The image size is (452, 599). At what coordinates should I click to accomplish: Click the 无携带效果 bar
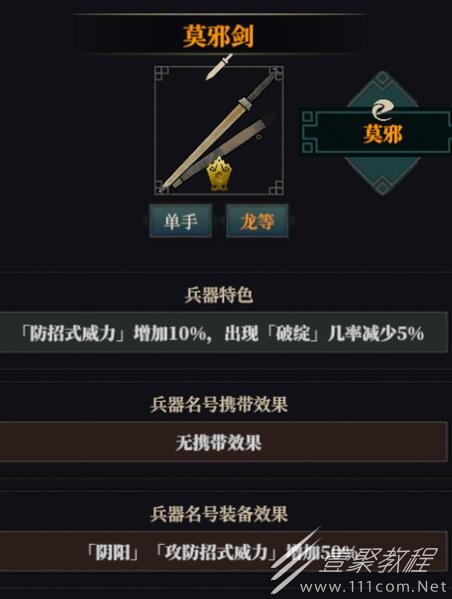(x=223, y=442)
